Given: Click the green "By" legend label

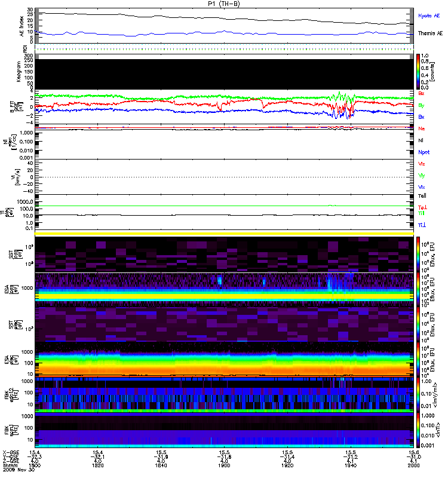Looking at the screenshot, I should 421,106.
